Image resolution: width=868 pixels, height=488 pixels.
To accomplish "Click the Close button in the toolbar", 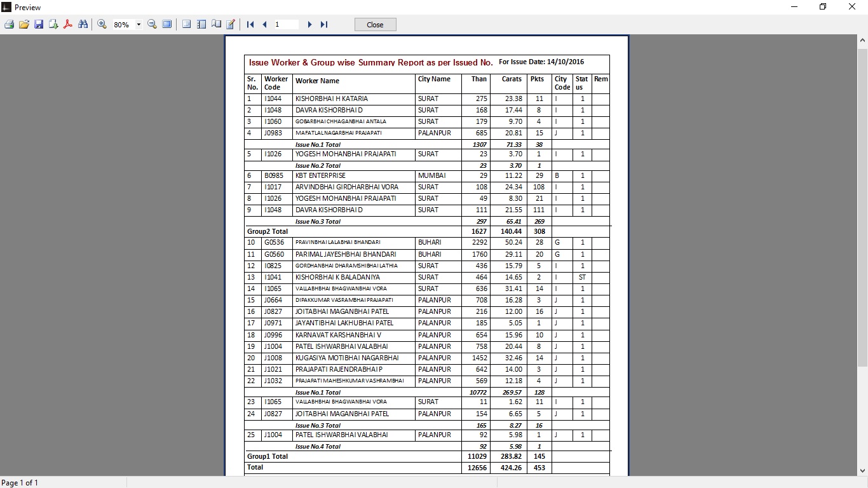I will (x=375, y=25).
